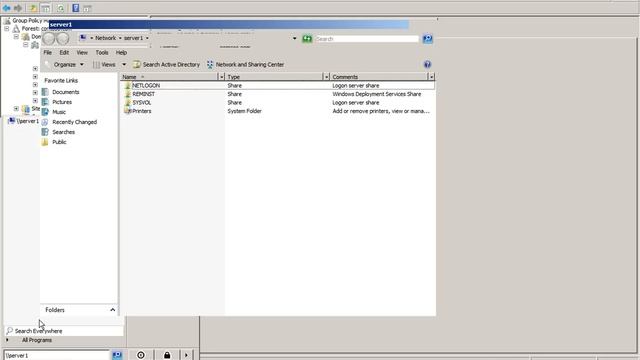The image size is (640, 360).
Task: Click the Start menu search magnifier button
Action: pos(117,355)
